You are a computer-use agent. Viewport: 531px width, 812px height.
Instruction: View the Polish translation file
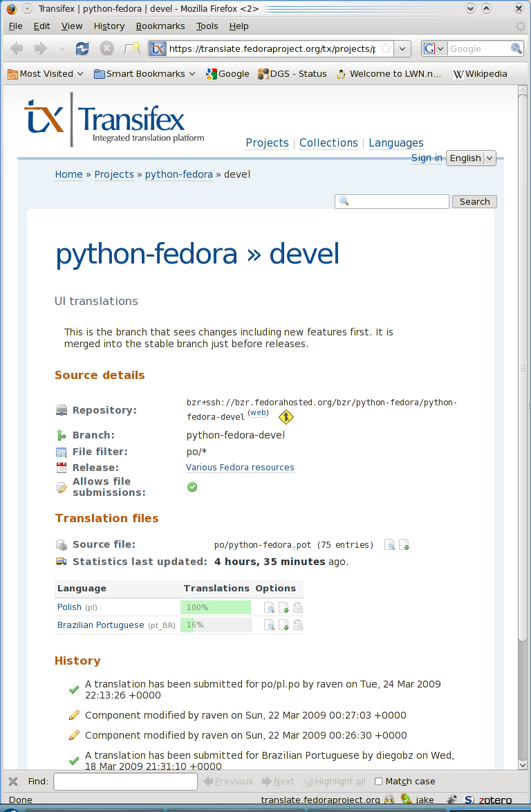pos(269,607)
